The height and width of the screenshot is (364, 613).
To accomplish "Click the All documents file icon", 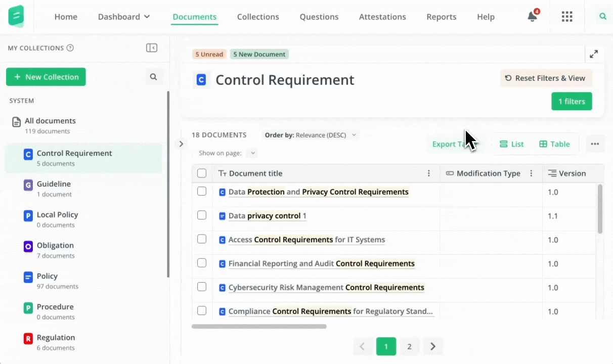I will point(17,122).
